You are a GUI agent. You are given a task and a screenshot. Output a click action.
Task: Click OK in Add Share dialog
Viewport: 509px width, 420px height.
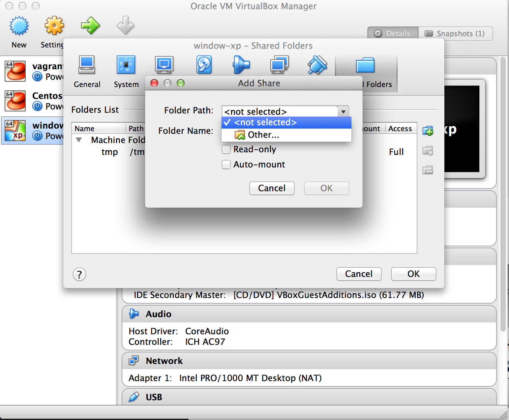coord(327,188)
